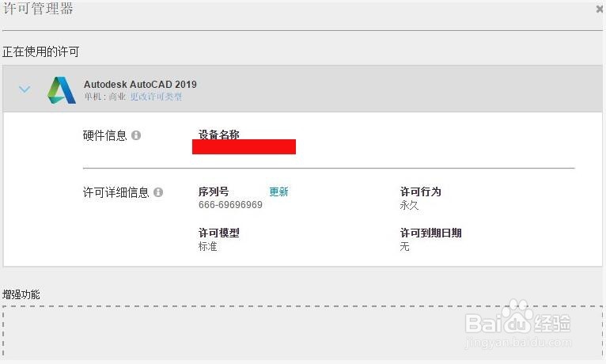This screenshot has width=606, height=364.
Task: Click the 正在使用的许可 heading
Action: (40, 51)
